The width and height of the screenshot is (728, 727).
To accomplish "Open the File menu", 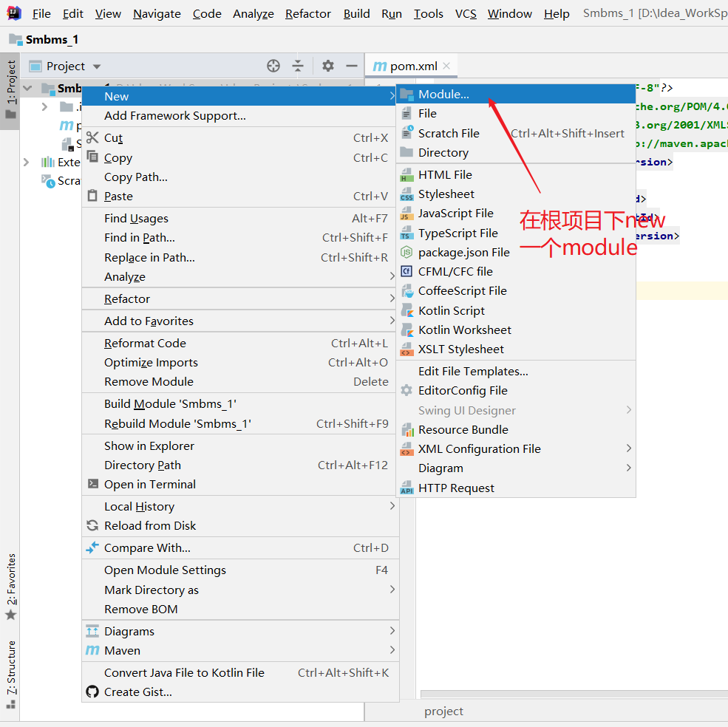I will (x=41, y=14).
